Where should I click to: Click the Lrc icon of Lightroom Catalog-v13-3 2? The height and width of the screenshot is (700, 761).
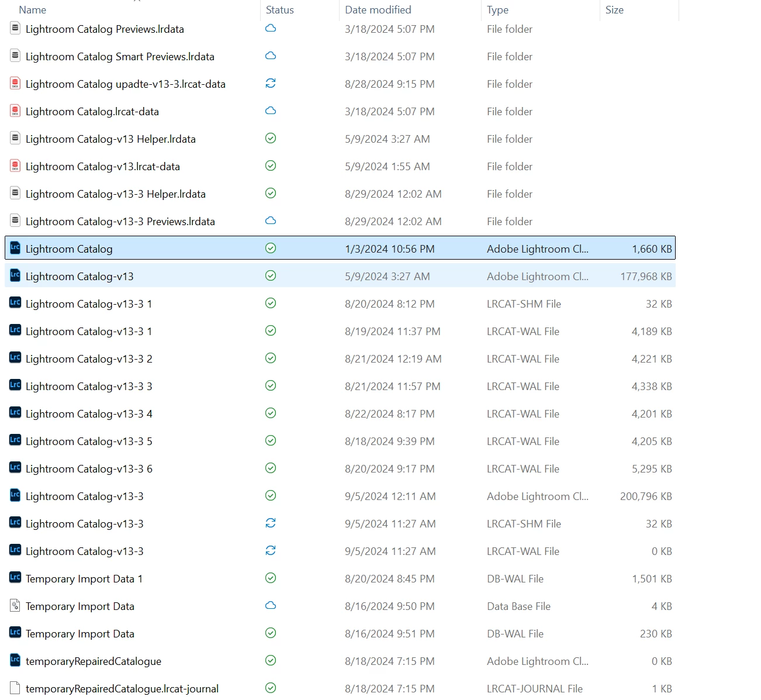point(15,358)
